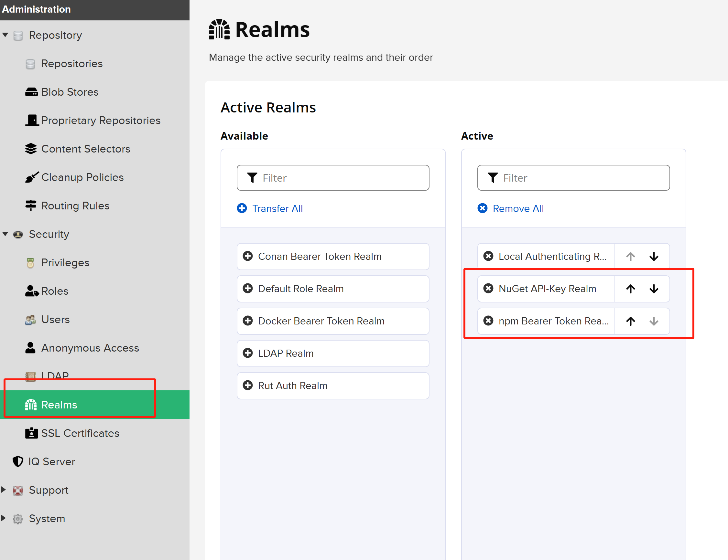
Task: Click the Realms gate icon in sidebar
Action: [31, 405]
